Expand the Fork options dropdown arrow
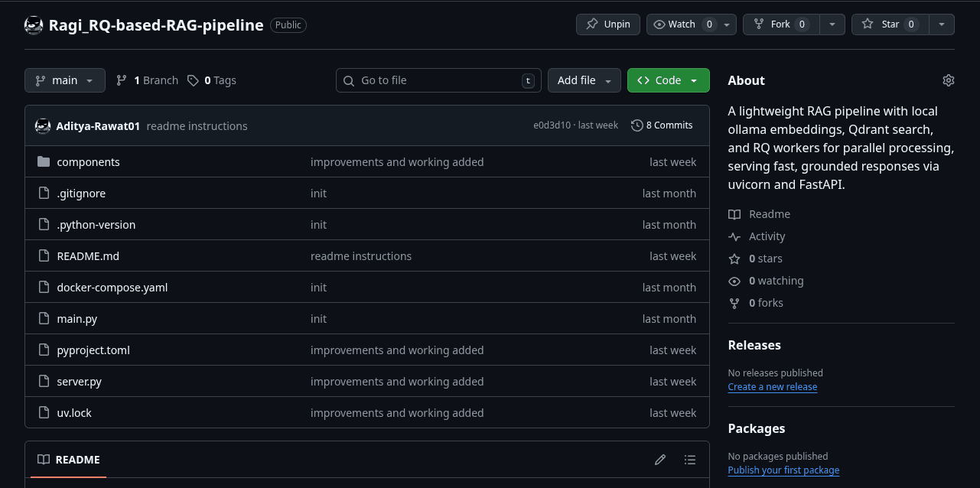The height and width of the screenshot is (488, 980). 832,24
